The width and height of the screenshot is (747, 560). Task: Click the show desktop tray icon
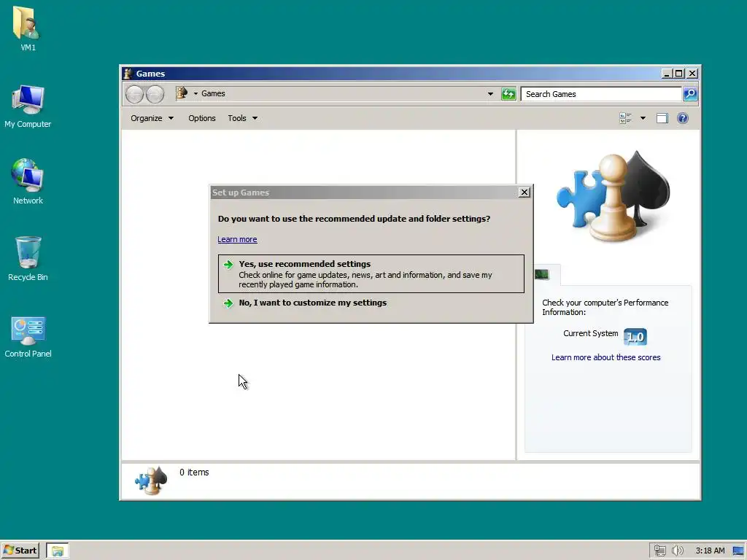pos(738,551)
